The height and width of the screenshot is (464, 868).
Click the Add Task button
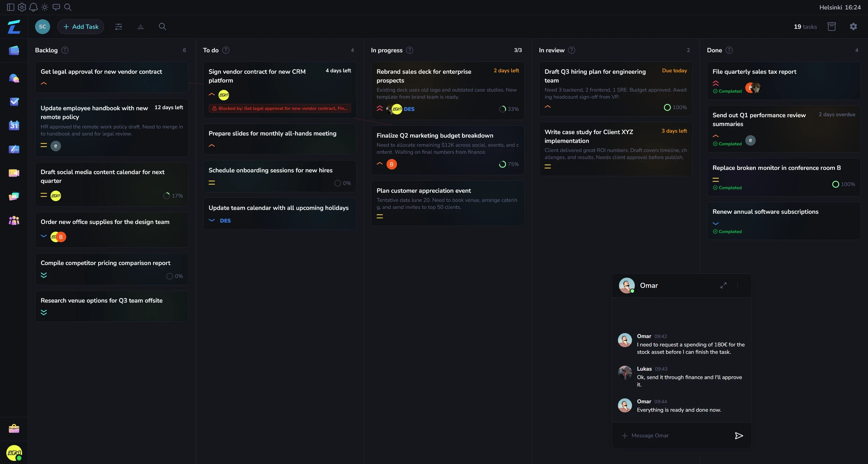coord(81,27)
